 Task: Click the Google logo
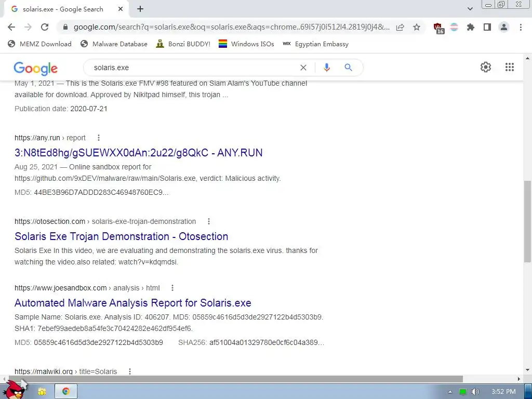coord(36,68)
